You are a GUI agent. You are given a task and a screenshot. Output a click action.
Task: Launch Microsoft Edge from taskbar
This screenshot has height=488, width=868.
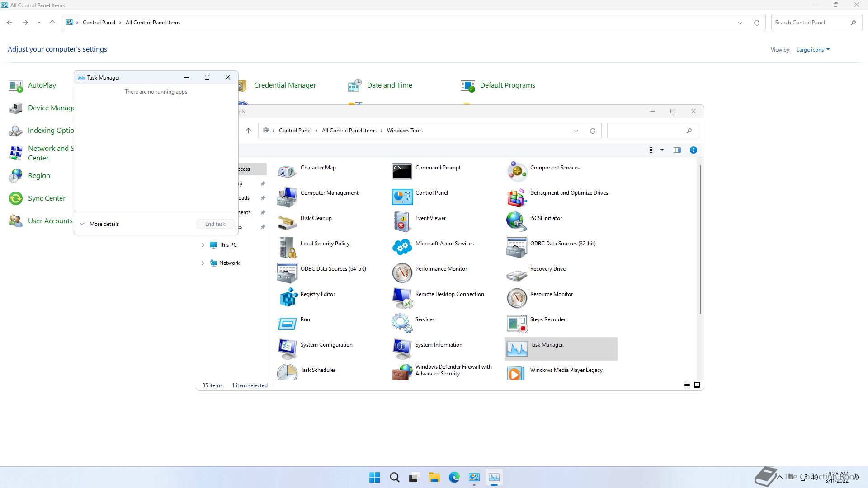pyautogui.click(x=454, y=478)
